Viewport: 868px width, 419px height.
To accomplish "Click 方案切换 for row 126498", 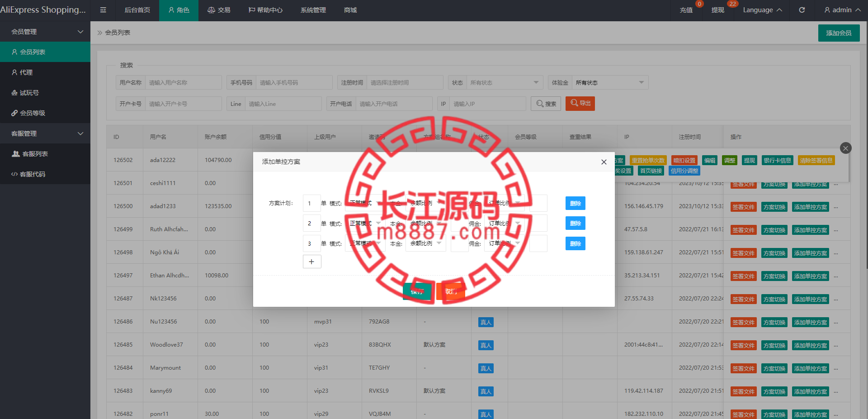I will click(774, 253).
